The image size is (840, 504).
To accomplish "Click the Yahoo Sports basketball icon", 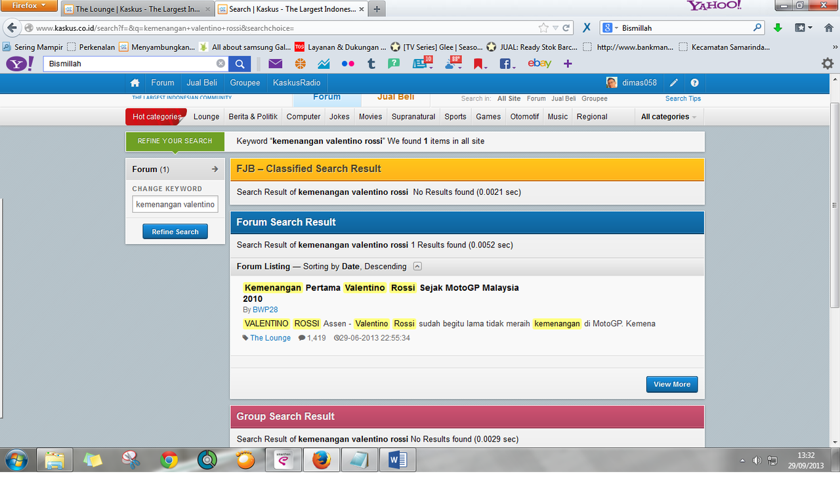I will click(300, 64).
